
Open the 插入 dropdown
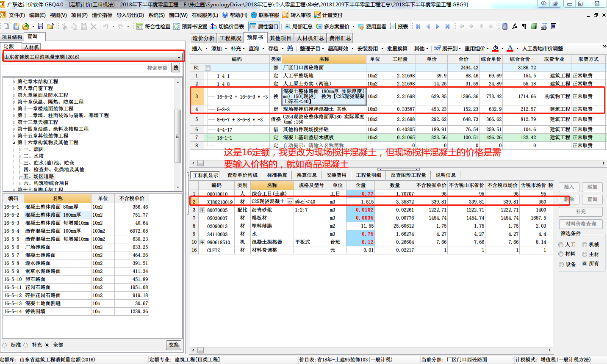coord(200,49)
